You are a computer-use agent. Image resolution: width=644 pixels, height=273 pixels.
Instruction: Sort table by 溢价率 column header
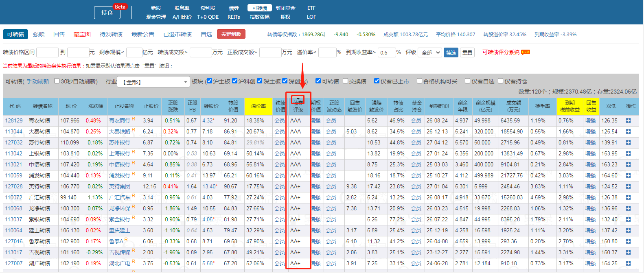[x=258, y=106]
